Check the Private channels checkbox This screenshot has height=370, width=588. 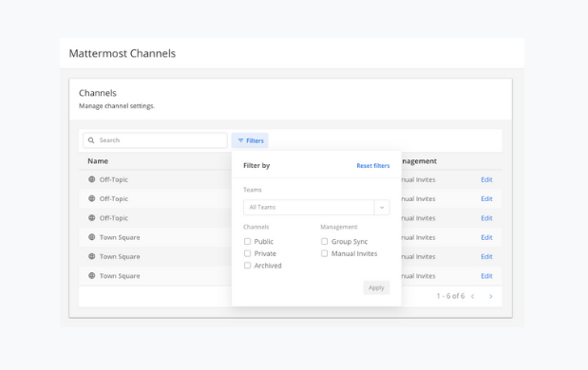pyautogui.click(x=248, y=253)
